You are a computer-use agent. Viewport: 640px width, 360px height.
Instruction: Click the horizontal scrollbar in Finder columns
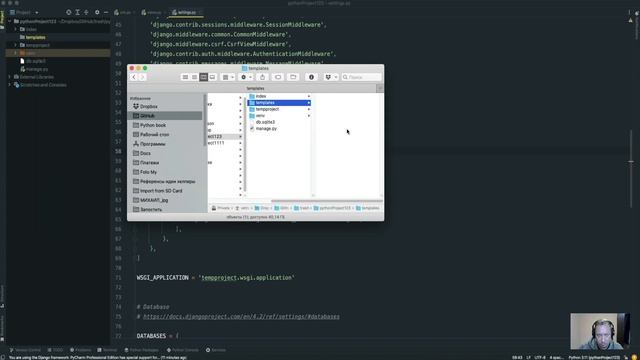(x=327, y=201)
